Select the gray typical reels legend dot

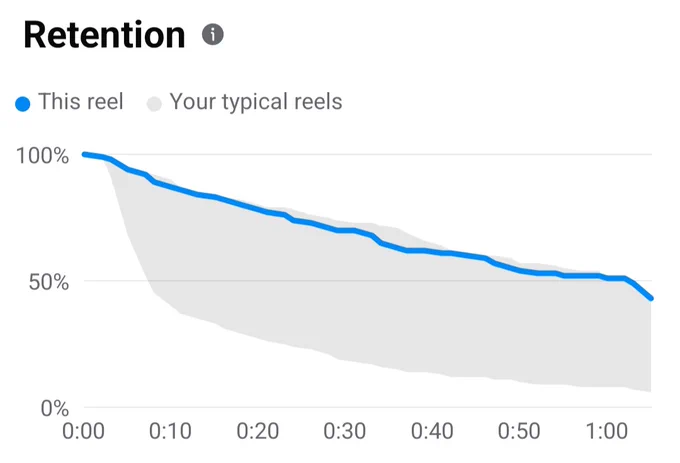[x=154, y=104]
